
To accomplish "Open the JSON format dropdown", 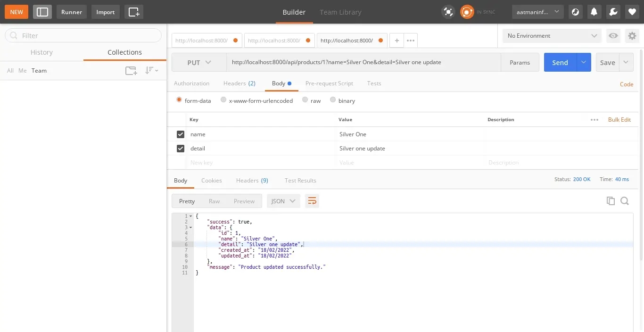I will click(x=283, y=201).
